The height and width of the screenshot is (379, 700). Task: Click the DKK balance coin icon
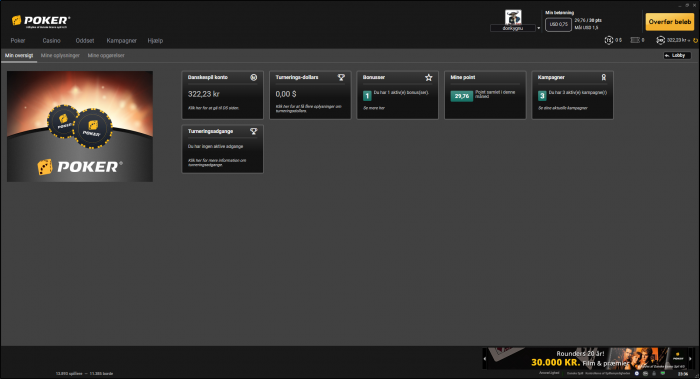pos(660,40)
